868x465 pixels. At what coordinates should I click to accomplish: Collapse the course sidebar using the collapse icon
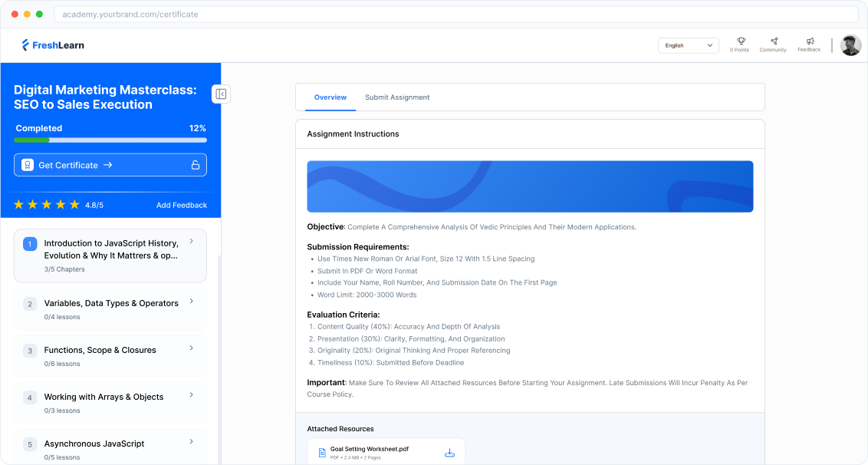click(x=221, y=93)
